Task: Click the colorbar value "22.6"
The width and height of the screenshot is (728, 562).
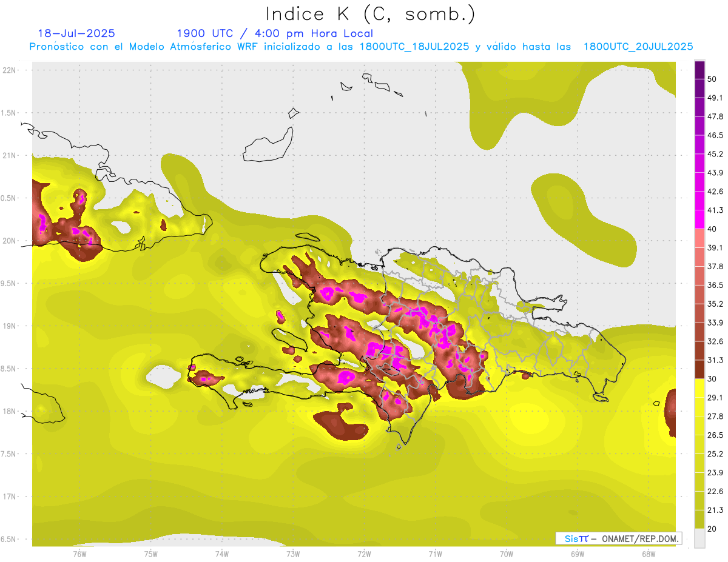Action: (715, 492)
